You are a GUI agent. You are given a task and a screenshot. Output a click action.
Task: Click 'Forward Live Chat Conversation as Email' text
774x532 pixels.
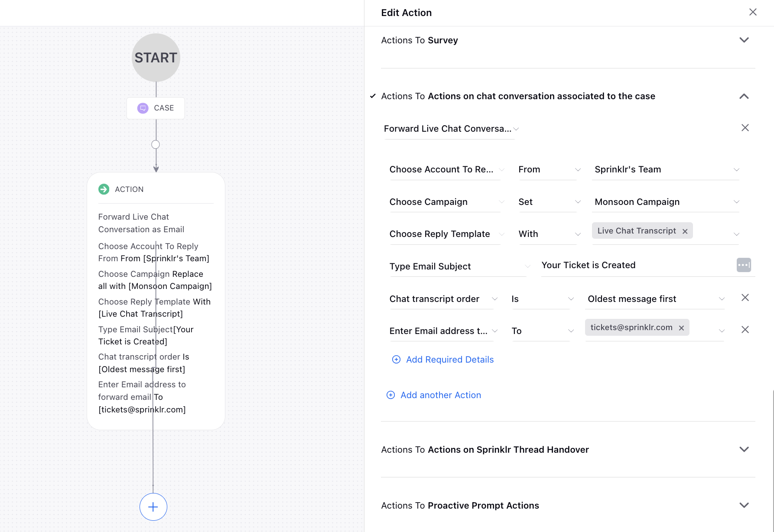[x=141, y=223]
